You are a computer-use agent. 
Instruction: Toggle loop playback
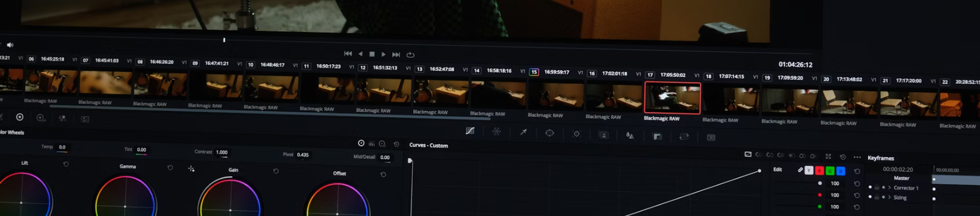click(410, 55)
